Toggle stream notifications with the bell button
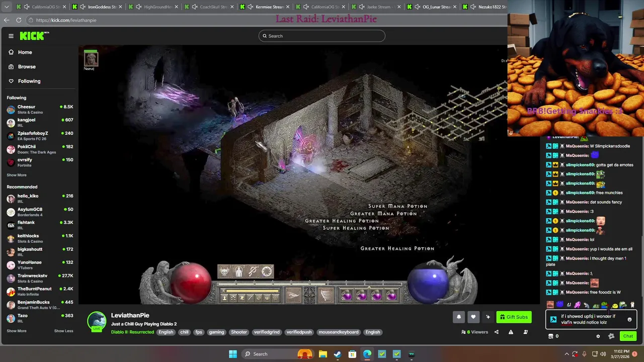This screenshot has width=644, height=362. 459,317
